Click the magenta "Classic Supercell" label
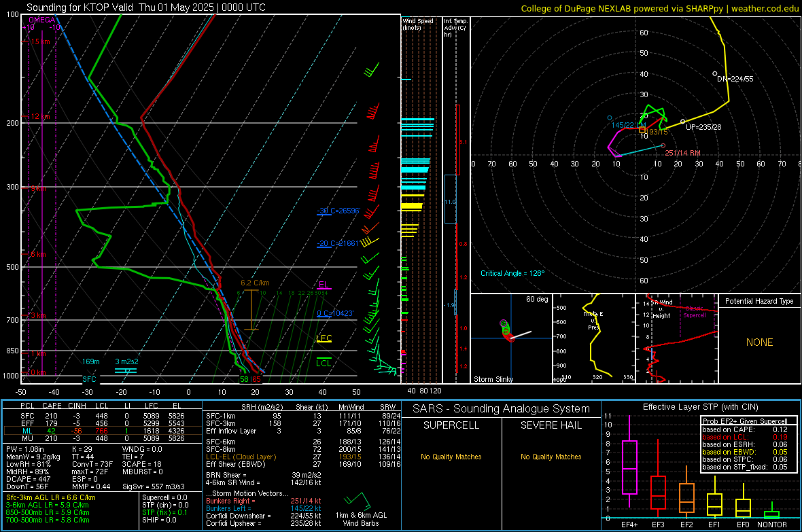This screenshot has width=802, height=532. point(694,312)
